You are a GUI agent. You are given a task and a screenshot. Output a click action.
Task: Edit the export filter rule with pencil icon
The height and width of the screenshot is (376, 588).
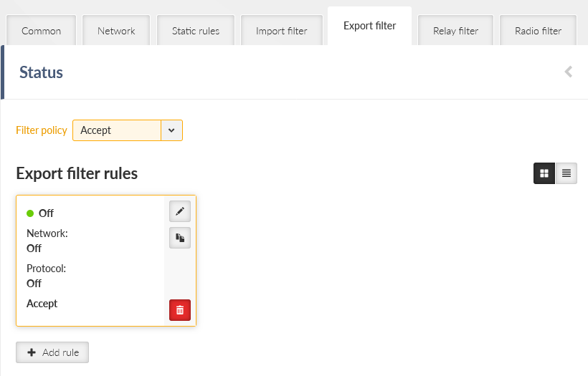tap(180, 211)
